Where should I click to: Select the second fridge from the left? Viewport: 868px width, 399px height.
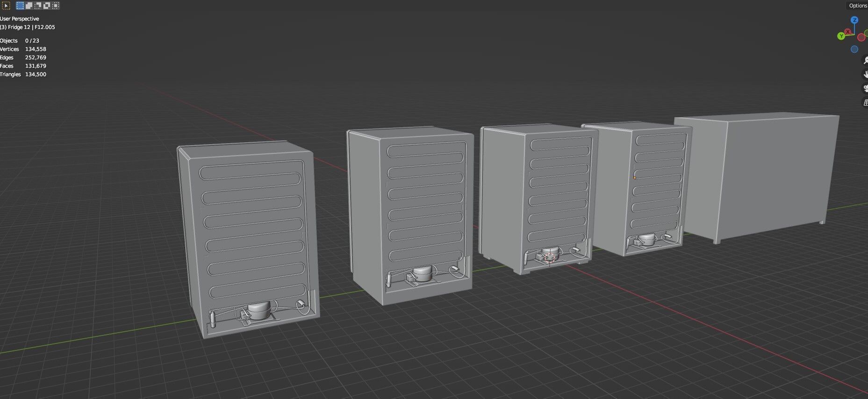point(410,215)
